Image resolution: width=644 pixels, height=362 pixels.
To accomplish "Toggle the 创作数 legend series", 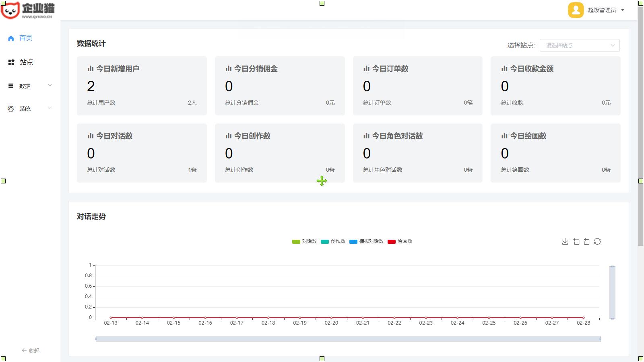I will [333, 241].
